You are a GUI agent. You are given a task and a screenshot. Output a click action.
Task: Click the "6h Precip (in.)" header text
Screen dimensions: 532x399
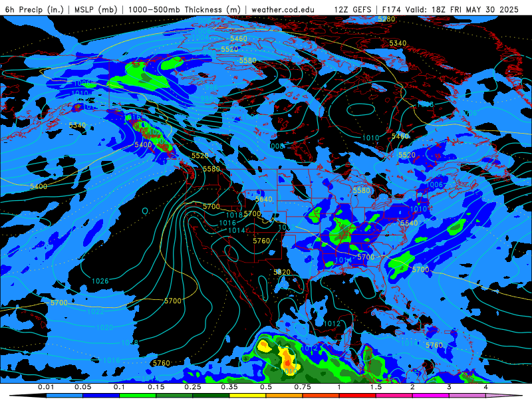[35, 9]
